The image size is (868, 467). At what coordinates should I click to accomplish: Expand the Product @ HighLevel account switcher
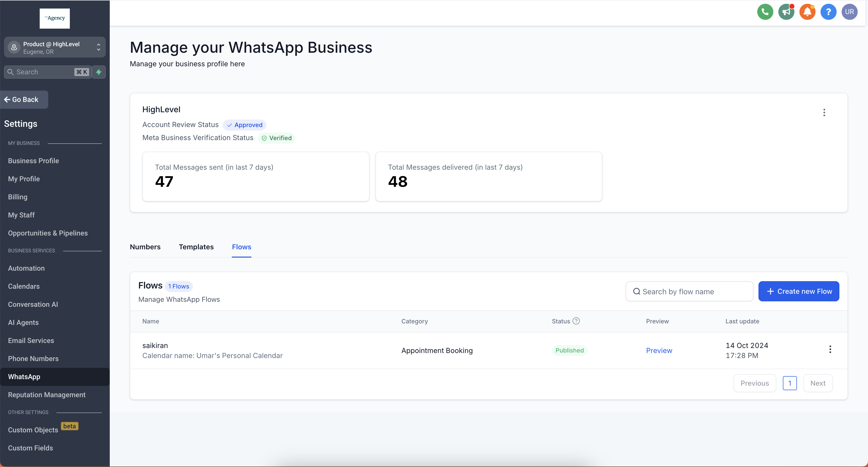pyautogui.click(x=55, y=47)
